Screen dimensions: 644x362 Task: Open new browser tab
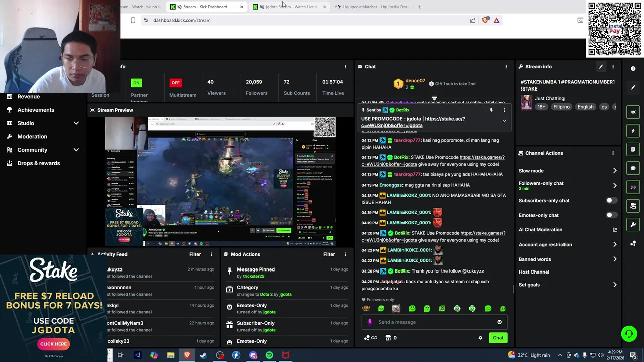click(x=419, y=7)
